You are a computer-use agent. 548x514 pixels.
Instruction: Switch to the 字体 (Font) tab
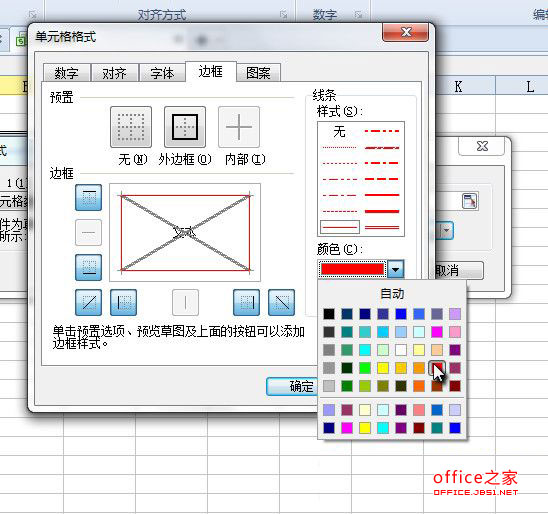[x=162, y=73]
